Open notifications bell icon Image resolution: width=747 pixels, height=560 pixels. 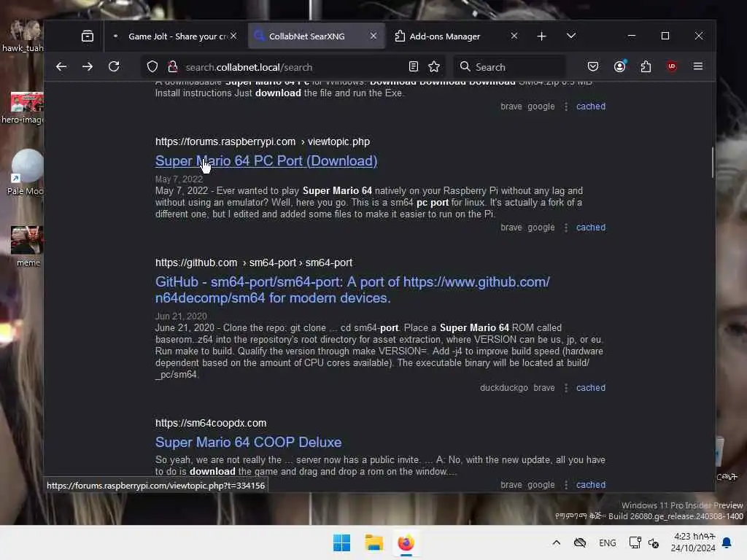coord(727,542)
